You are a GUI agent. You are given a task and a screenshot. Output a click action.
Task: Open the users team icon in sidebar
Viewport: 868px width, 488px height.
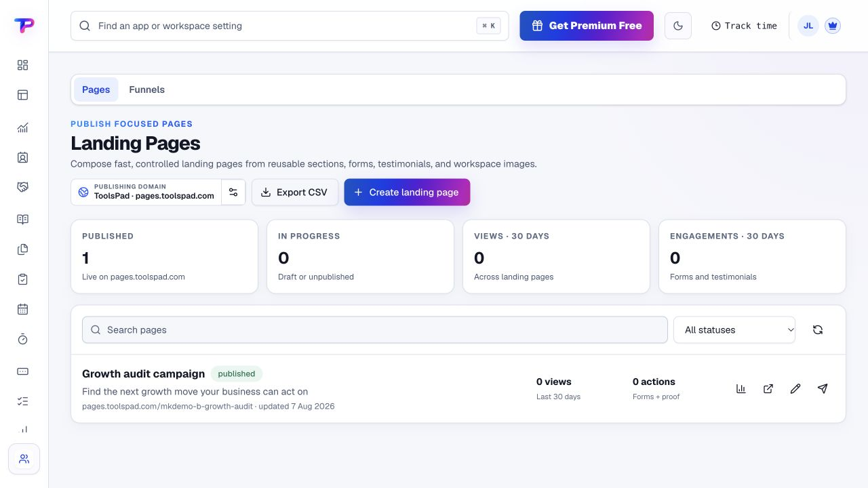(24, 459)
